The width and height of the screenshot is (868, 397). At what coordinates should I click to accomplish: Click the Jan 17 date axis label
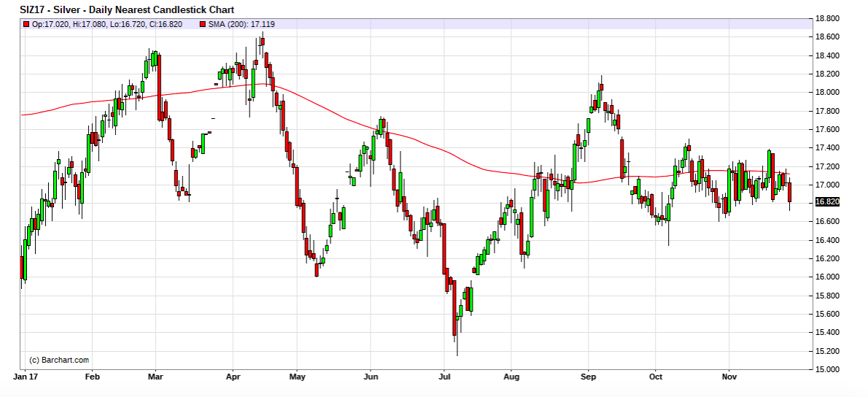[26, 377]
